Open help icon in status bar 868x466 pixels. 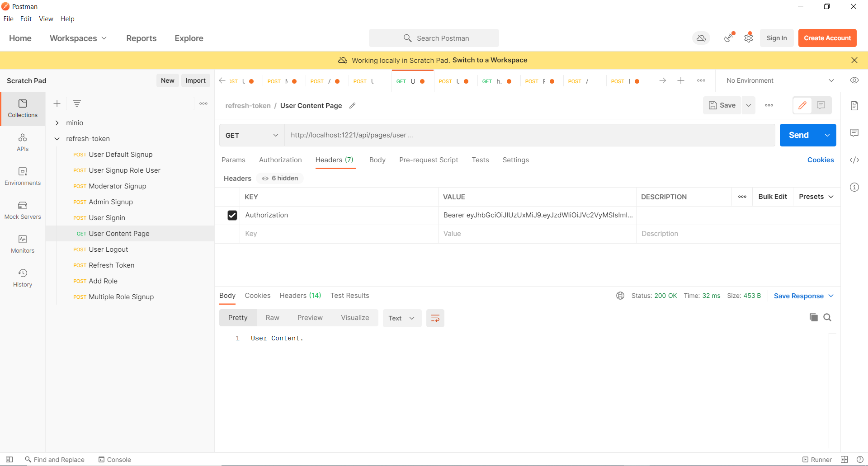(x=860, y=459)
